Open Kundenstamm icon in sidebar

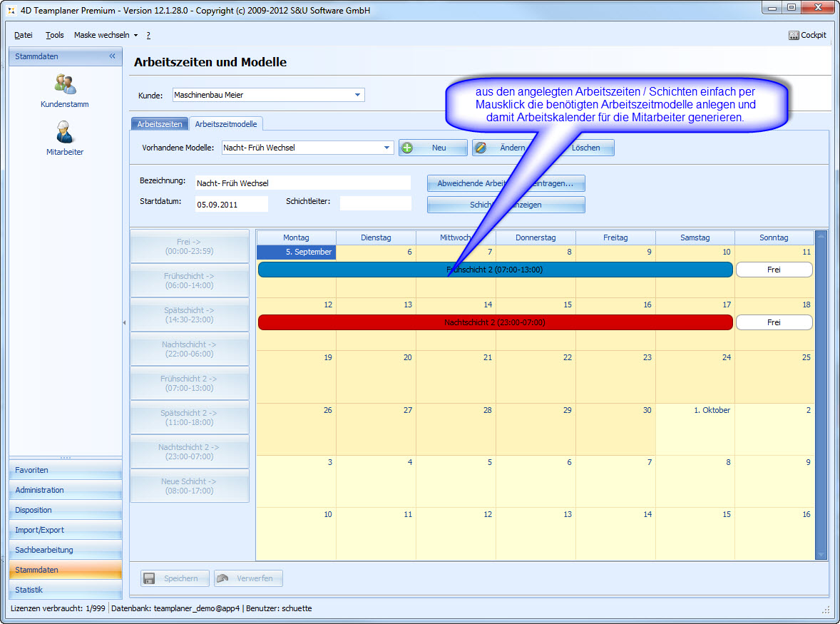point(65,85)
